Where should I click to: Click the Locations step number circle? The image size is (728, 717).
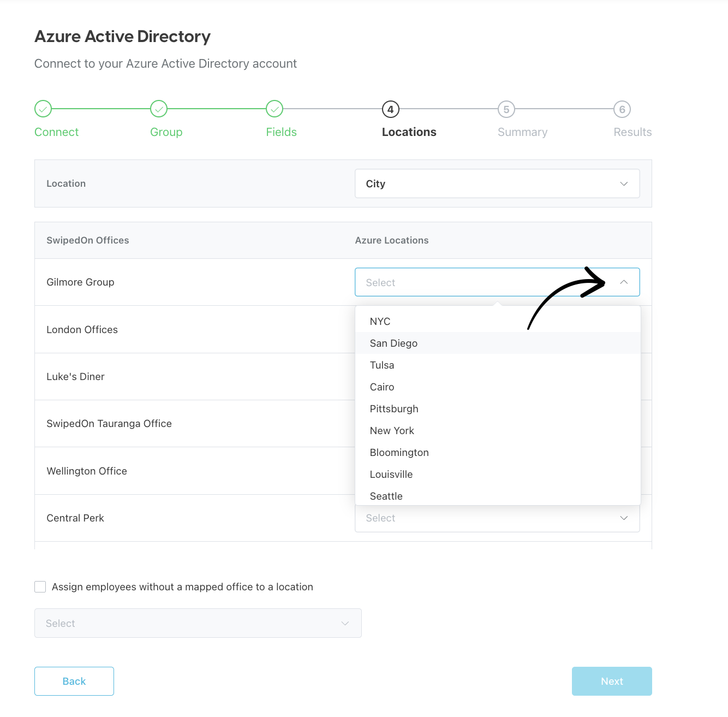tap(390, 109)
